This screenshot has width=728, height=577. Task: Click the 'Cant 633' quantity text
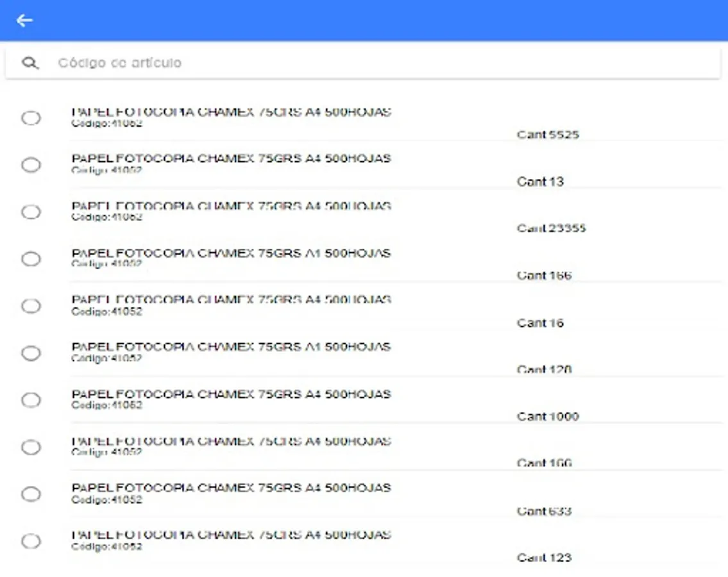coord(544,511)
